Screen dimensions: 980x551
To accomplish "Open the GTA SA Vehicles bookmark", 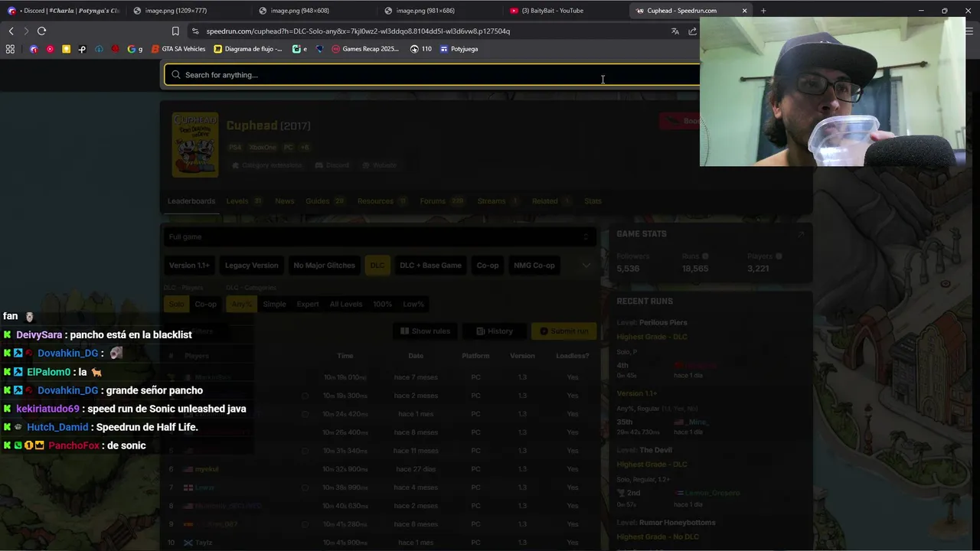I will click(x=179, y=49).
